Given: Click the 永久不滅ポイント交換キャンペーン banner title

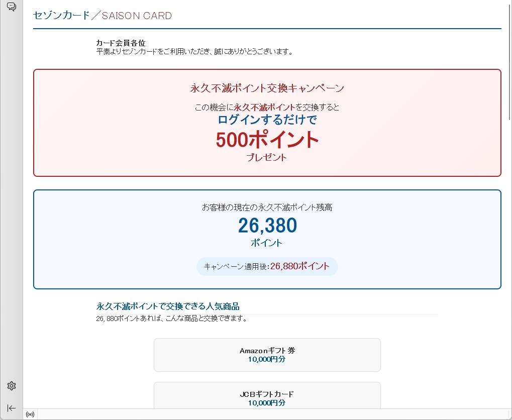Looking at the screenshot, I should point(267,88).
